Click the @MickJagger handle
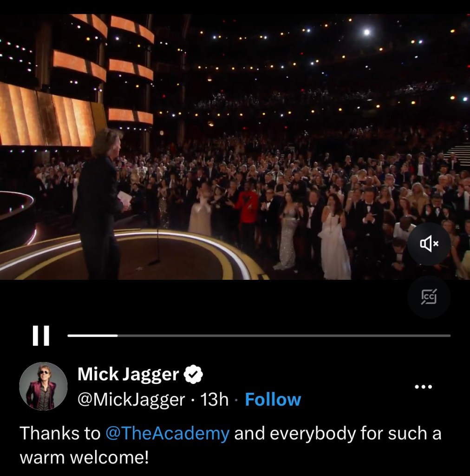Viewport: 470px width, 476px height. coord(131,399)
